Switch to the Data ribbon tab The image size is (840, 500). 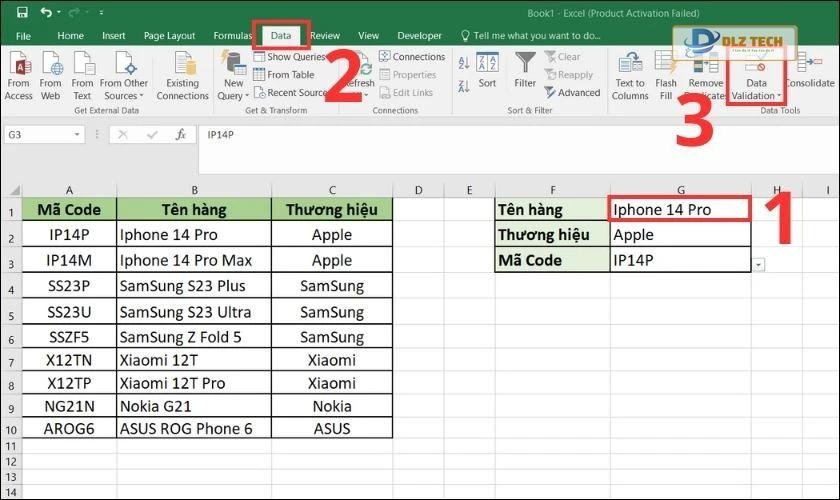pyautogui.click(x=281, y=36)
